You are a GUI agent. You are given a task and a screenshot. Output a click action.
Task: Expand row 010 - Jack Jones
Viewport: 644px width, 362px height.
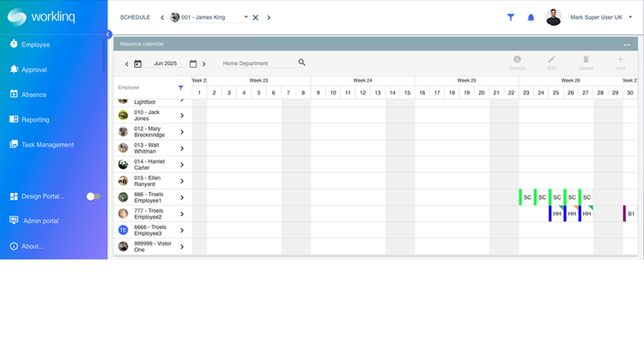pyautogui.click(x=182, y=115)
